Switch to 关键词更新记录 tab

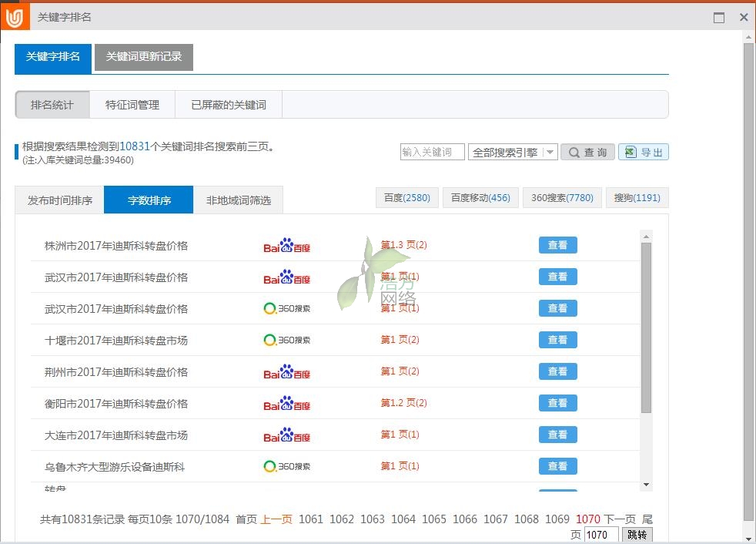[144, 57]
